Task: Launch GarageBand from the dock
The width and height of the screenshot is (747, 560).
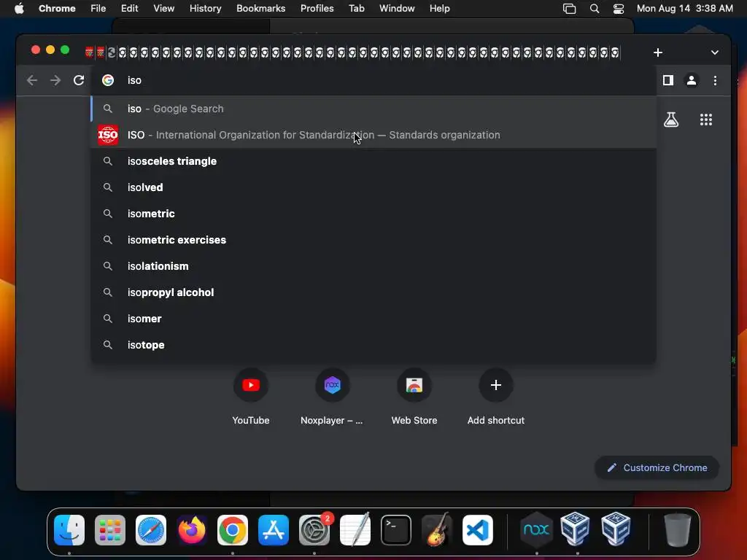Action: pyautogui.click(x=437, y=529)
